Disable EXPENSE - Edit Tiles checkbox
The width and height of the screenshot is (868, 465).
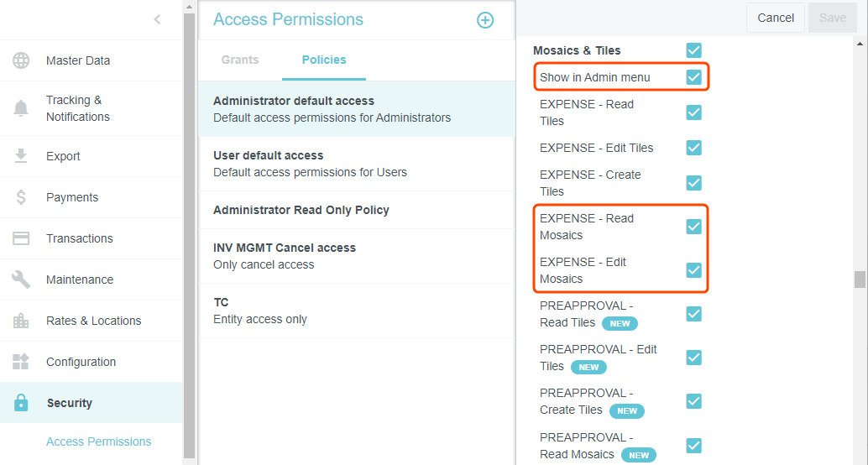pos(693,148)
